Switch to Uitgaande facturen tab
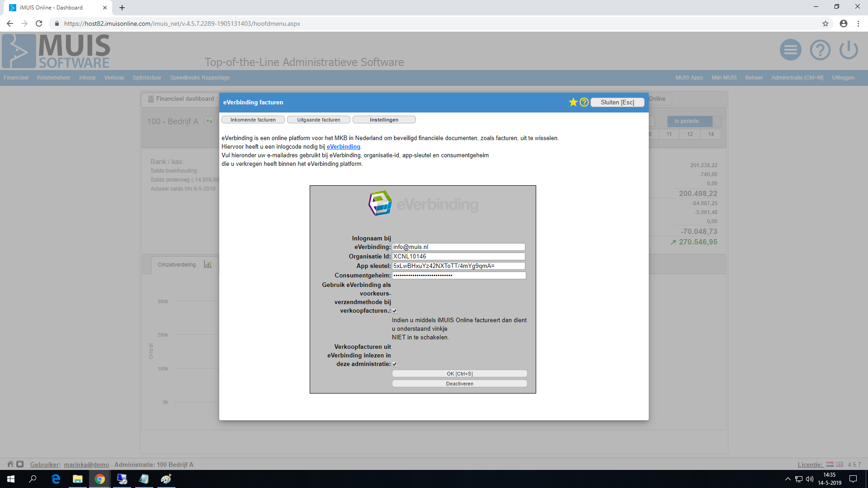868x488 pixels. click(318, 120)
